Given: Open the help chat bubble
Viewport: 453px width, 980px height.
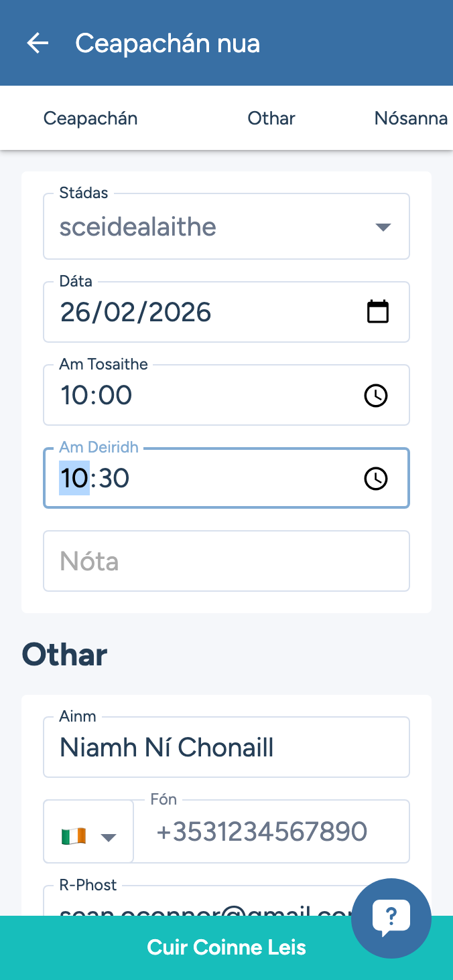Looking at the screenshot, I should (391, 918).
